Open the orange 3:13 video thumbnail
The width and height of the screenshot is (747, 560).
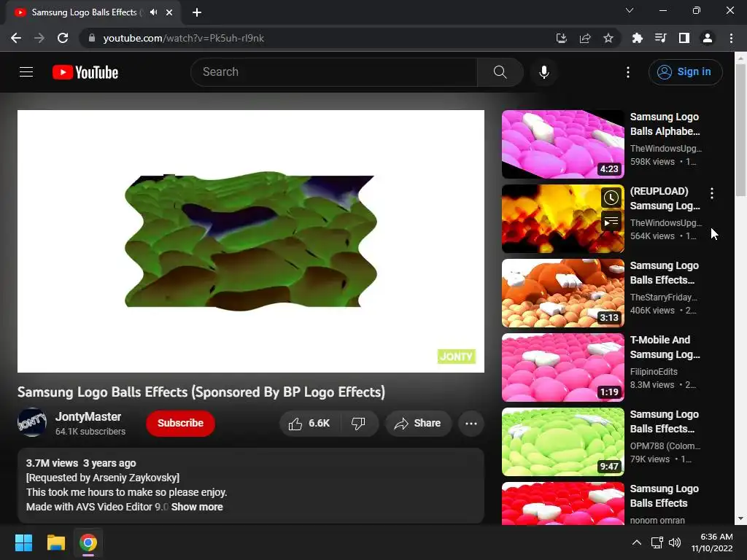click(x=562, y=293)
